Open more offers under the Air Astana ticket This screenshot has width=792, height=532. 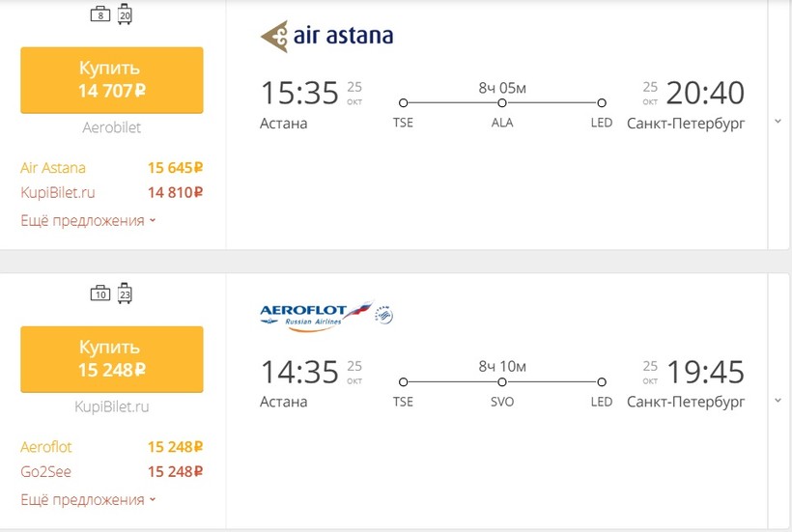coord(88,220)
